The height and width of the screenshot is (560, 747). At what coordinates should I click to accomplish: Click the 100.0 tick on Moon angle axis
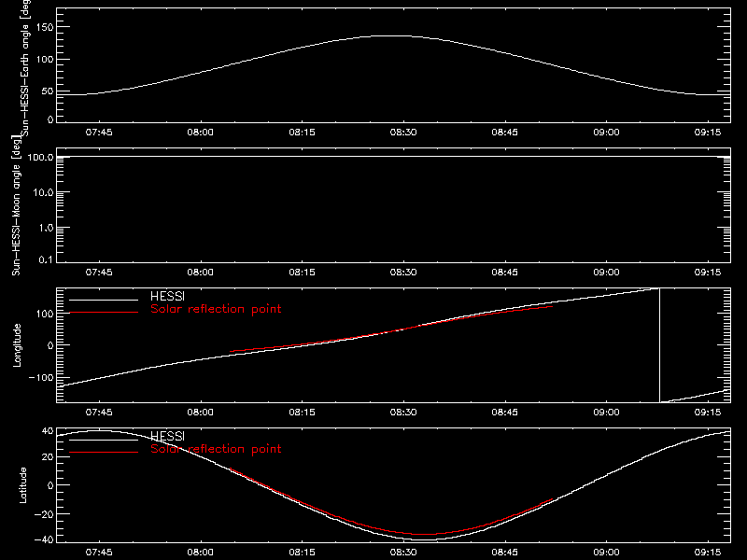(40, 157)
